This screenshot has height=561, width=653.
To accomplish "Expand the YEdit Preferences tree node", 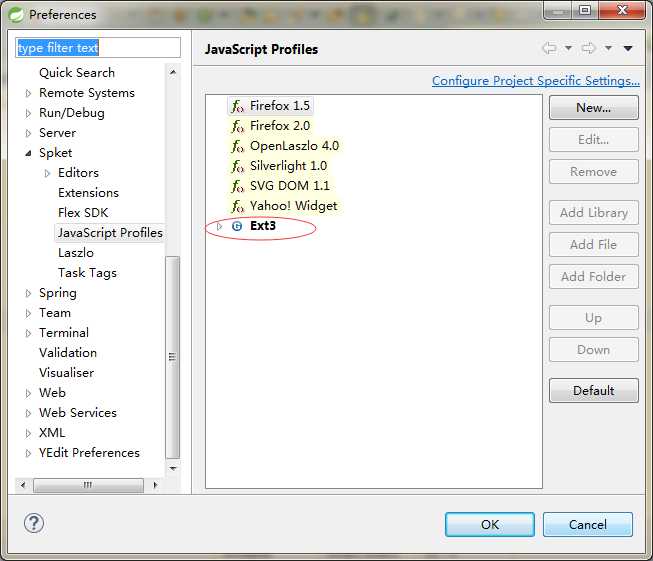I will pos(28,453).
